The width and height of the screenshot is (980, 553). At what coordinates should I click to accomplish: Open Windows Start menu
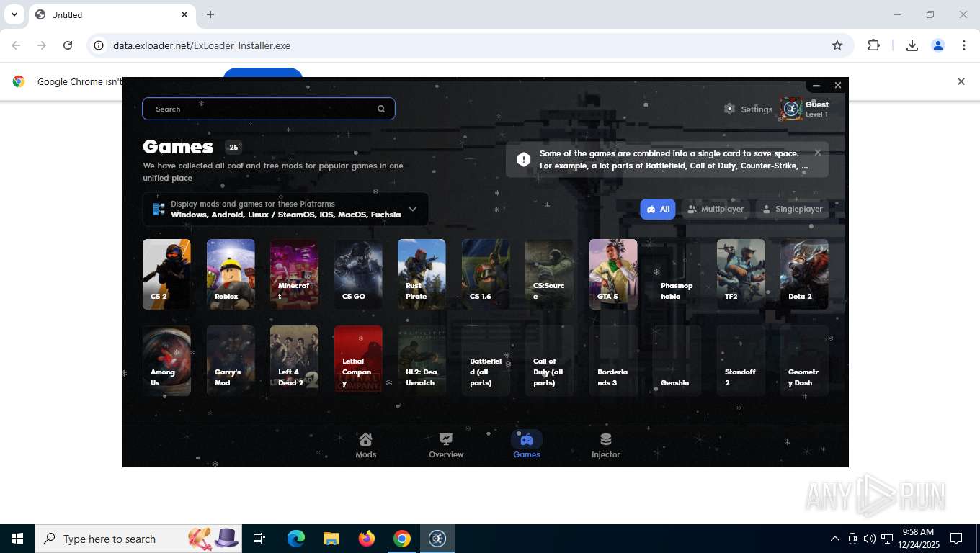tap(17, 539)
